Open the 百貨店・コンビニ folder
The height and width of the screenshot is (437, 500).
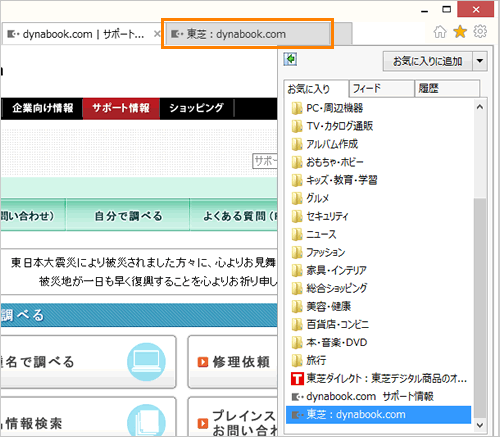tap(330, 324)
